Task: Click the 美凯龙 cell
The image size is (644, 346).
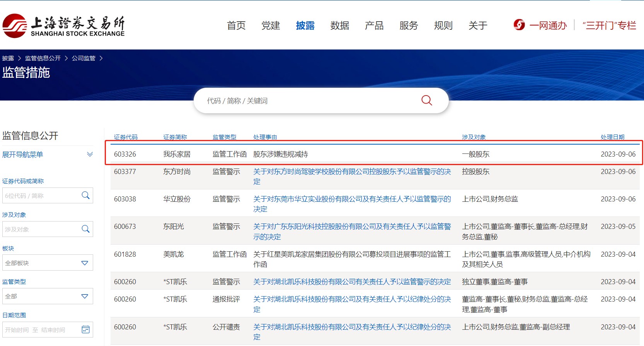Action: coord(173,254)
